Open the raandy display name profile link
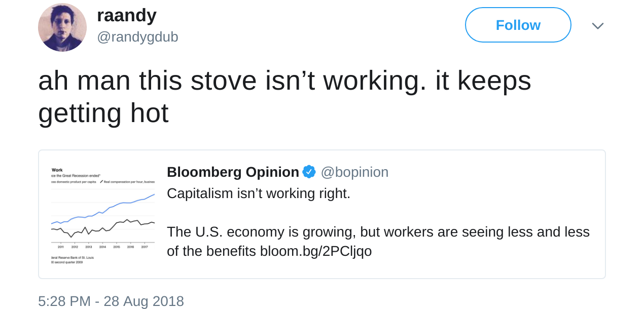This screenshot has width=644, height=309. [127, 15]
